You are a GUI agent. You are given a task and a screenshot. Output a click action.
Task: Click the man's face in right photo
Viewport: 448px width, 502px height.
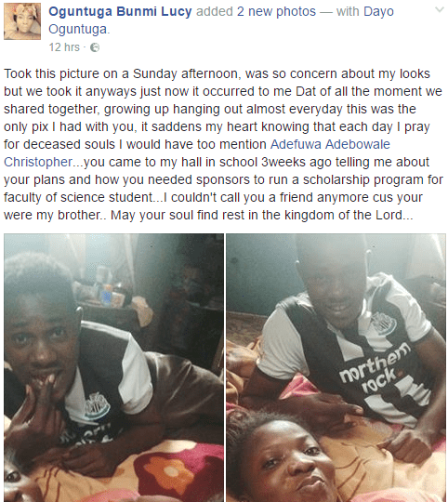tap(333, 288)
